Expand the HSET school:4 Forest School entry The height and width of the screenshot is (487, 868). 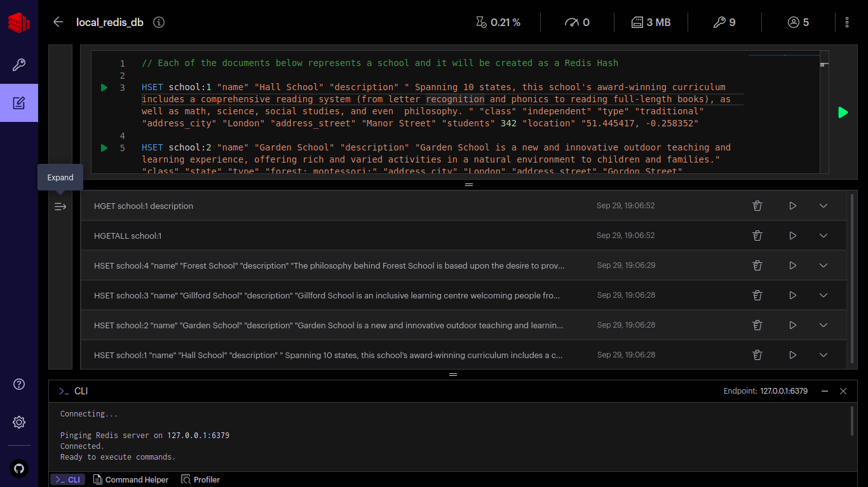coord(824,265)
